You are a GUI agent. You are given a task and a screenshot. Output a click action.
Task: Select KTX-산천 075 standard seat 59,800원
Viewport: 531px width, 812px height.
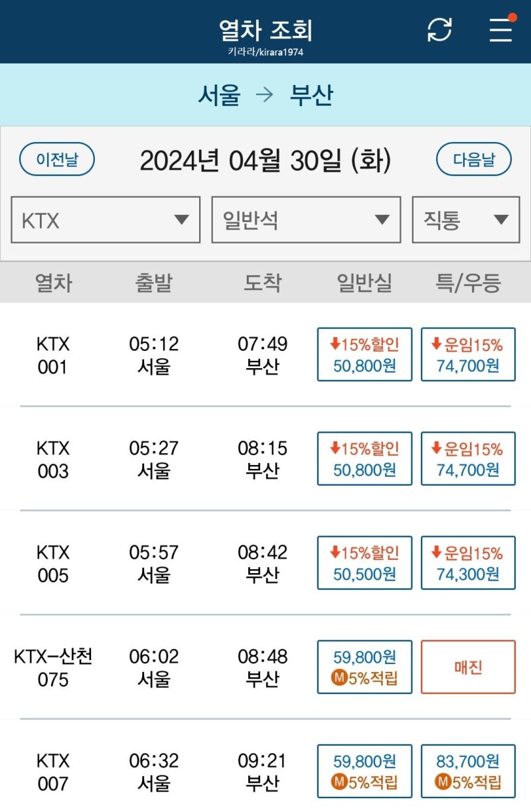[x=364, y=667]
